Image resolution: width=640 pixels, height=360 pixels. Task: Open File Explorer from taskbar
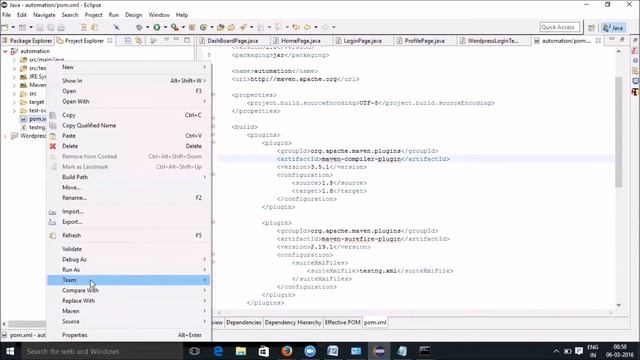[241, 351]
